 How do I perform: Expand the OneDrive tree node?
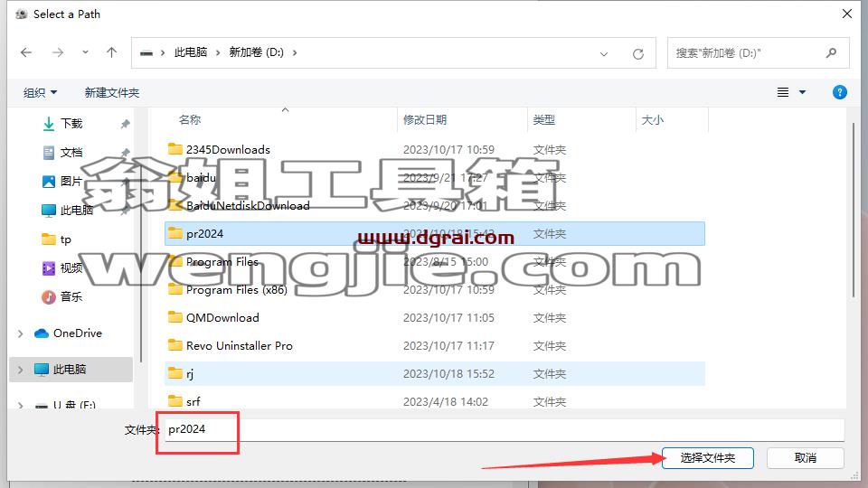point(21,333)
